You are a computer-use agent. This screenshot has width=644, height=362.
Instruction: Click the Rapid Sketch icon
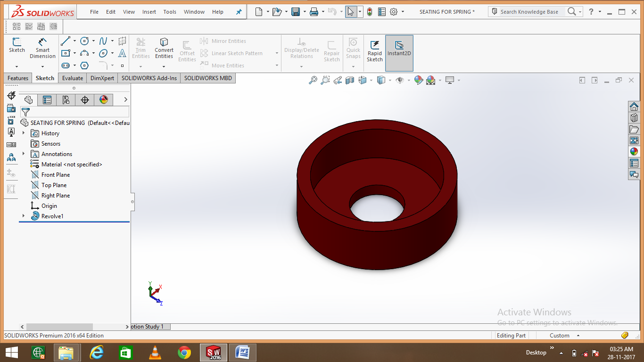(374, 49)
